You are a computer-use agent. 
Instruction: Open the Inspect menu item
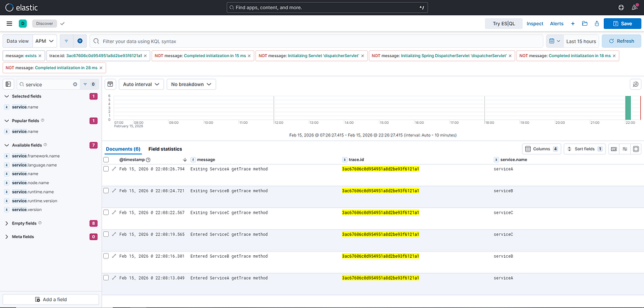click(535, 24)
